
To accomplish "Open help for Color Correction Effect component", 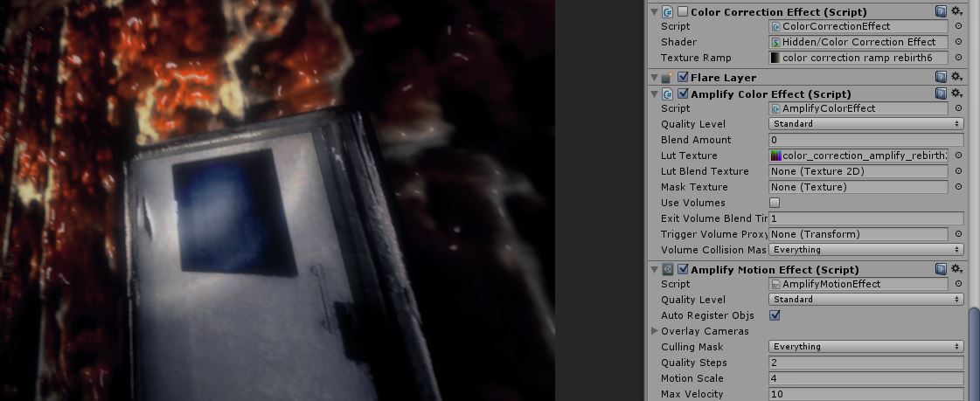I will (x=941, y=11).
